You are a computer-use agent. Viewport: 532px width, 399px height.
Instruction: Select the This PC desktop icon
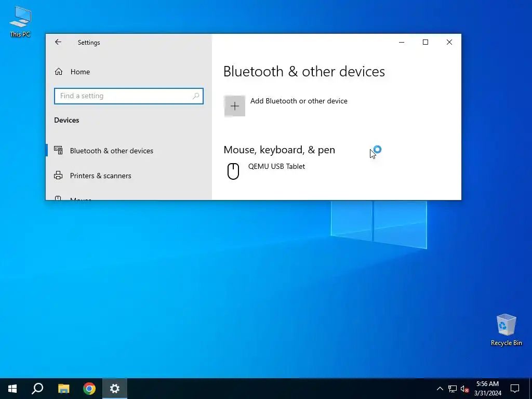(20, 22)
